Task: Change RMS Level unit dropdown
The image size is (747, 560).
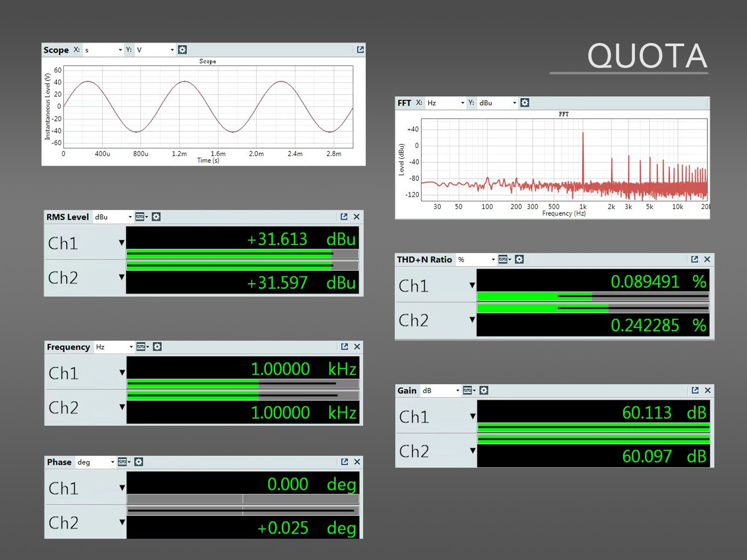Action: pyautogui.click(x=113, y=217)
